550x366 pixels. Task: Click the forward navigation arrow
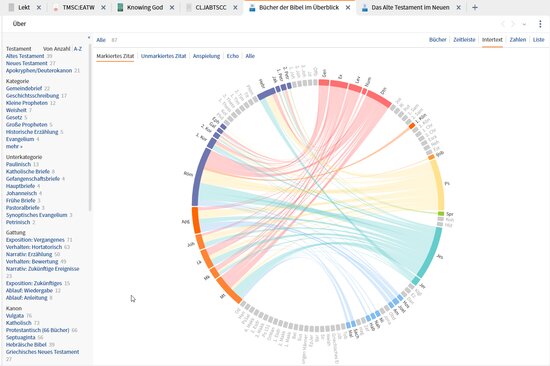pos(513,24)
